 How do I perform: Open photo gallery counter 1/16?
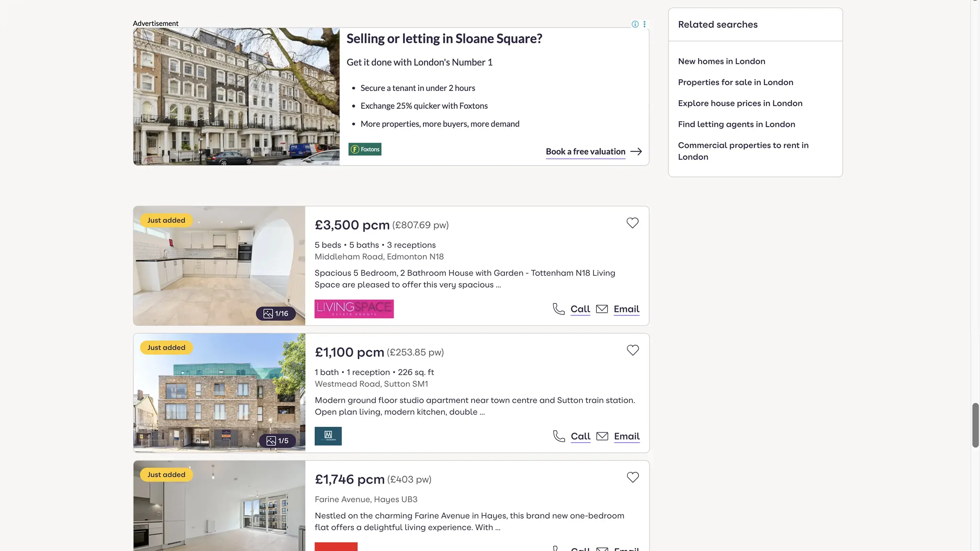[276, 314]
